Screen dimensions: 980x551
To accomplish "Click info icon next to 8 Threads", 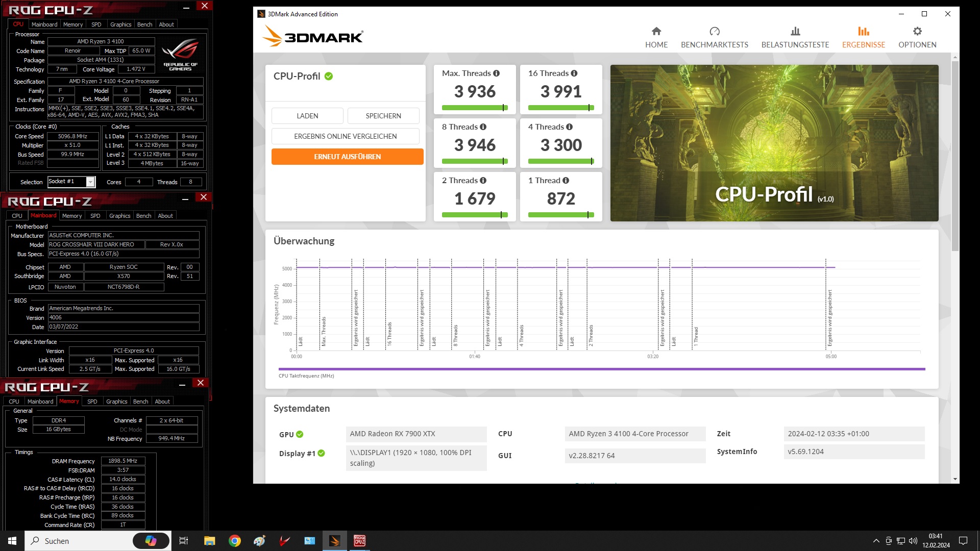I will (483, 127).
